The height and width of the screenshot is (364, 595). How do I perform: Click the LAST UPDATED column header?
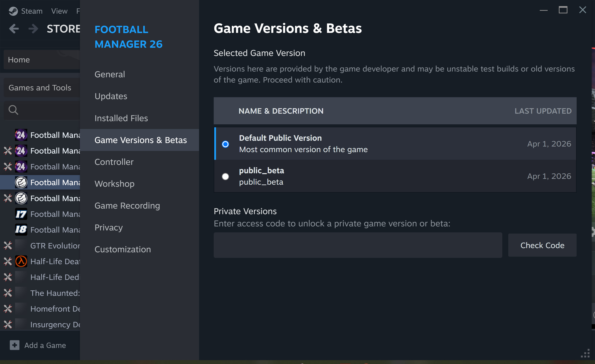coord(543,111)
